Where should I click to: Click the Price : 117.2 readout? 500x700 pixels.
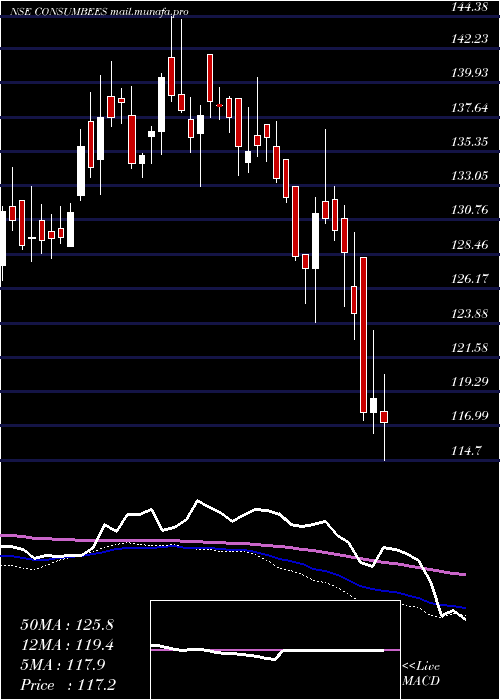[70, 685]
